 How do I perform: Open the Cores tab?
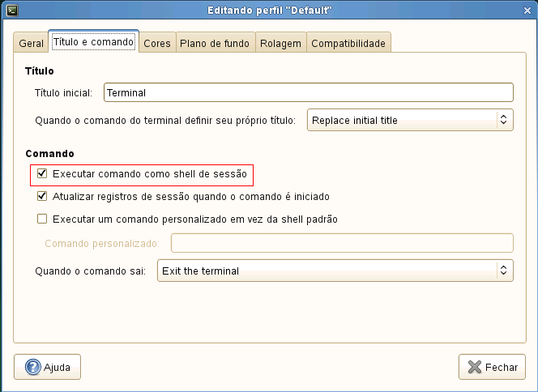coord(157,43)
